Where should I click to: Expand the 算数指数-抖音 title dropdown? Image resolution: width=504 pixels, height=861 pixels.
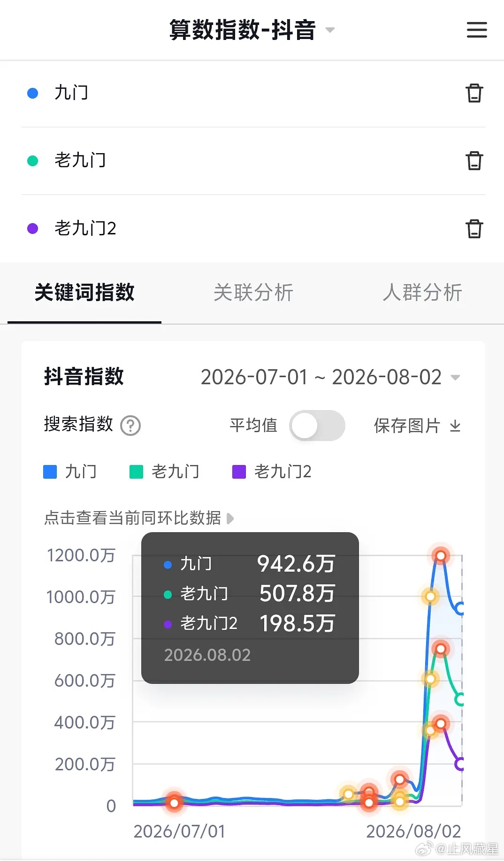point(330,30)
